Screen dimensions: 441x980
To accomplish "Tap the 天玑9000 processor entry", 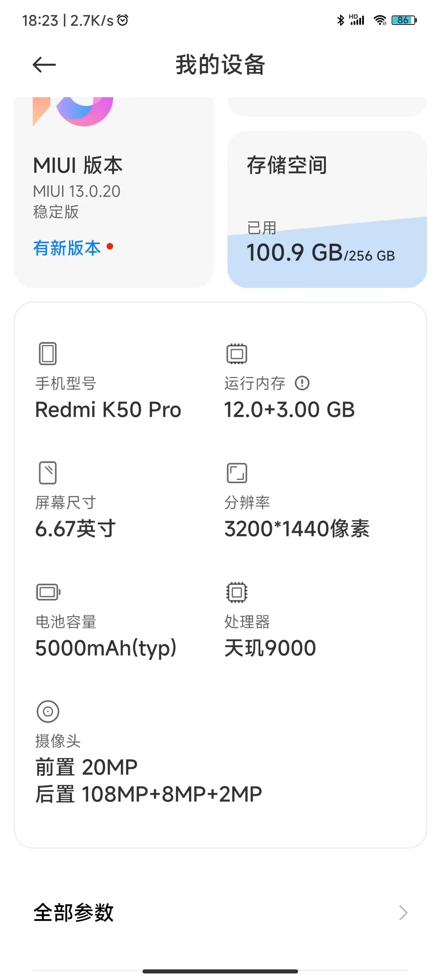I will tap(270, 648).
